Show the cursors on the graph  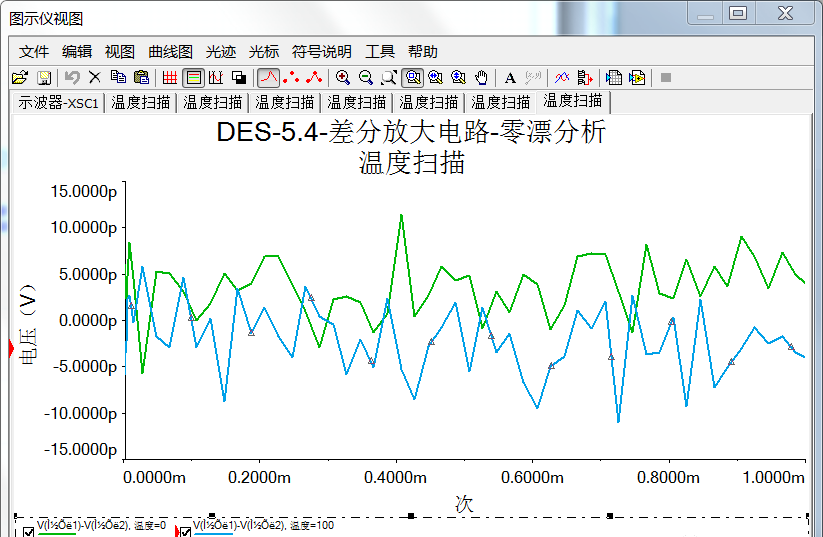(216, 78)
